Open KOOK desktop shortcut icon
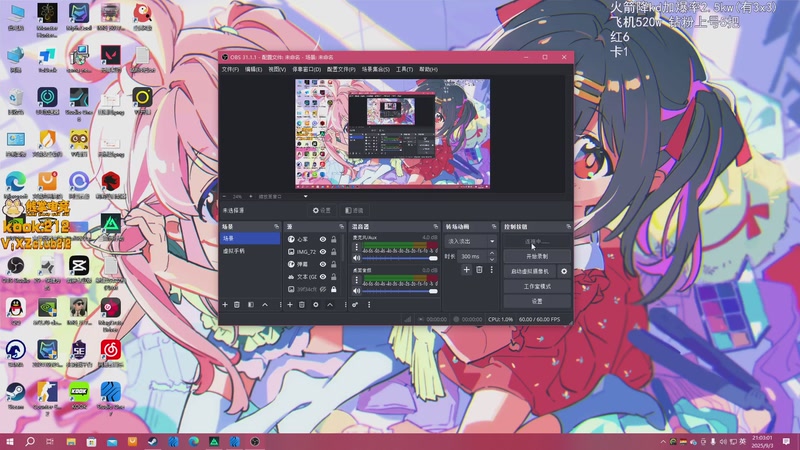This screenshot has width=800, height=450. point(79,396)
